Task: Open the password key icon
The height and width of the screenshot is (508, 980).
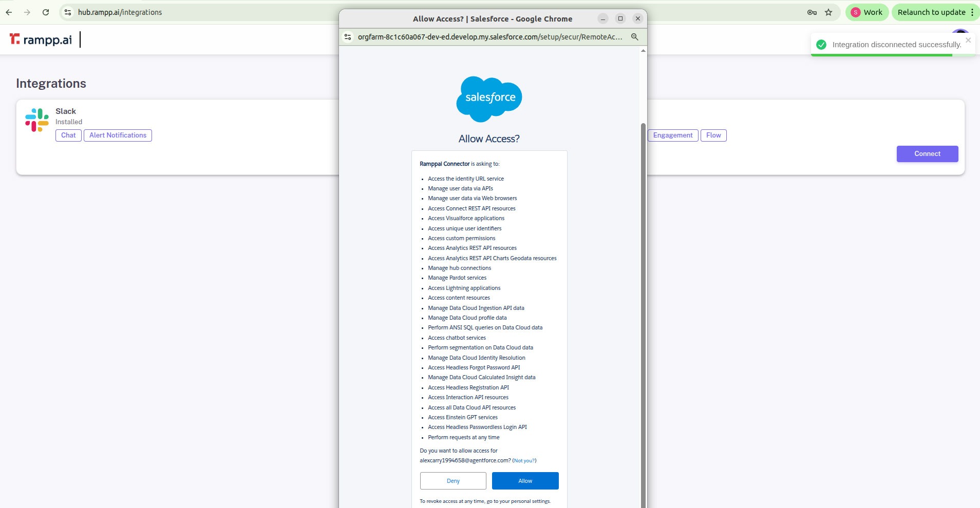Action: coord(812,12)
